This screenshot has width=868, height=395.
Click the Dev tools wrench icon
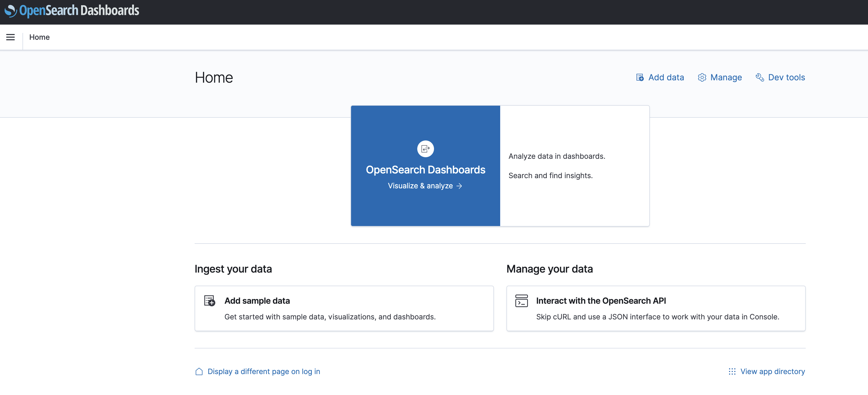coord(759,77)
